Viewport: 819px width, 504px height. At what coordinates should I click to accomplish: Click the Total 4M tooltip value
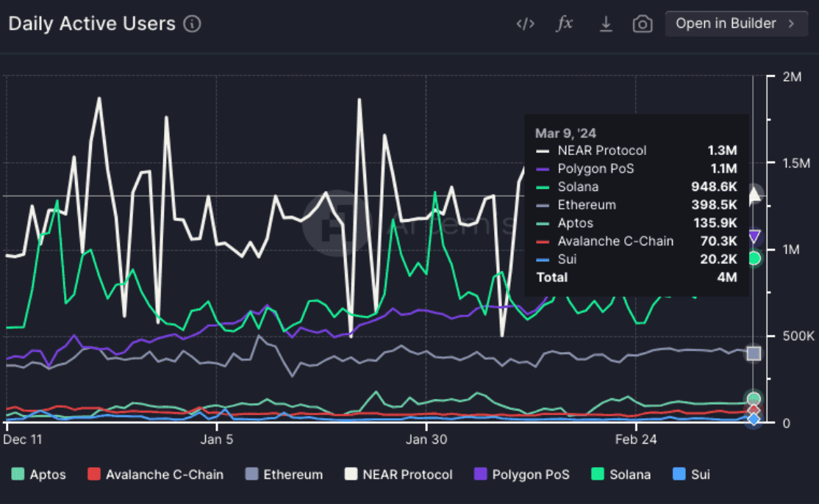coord(727,278)
